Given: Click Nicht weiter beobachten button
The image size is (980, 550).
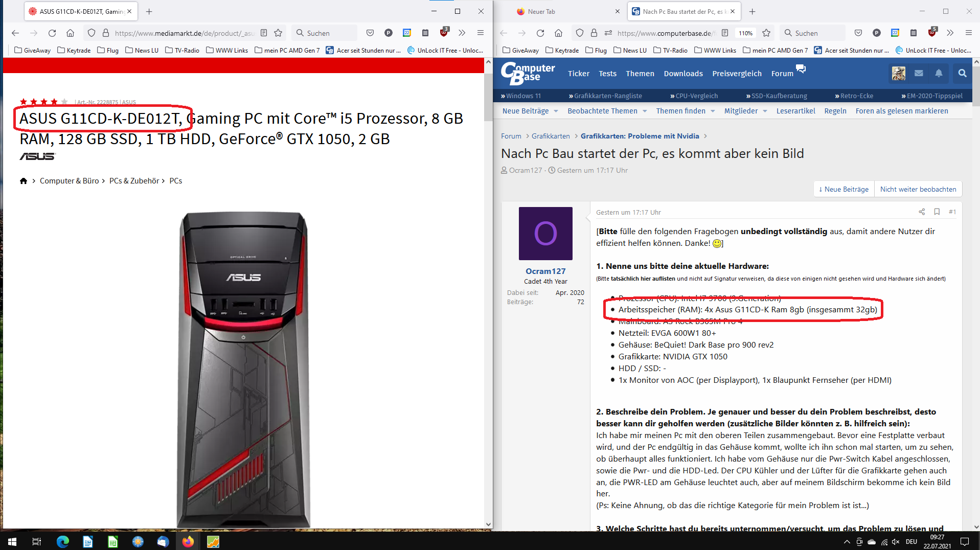Looking at the screenshot, I should (x=918, y=189).
